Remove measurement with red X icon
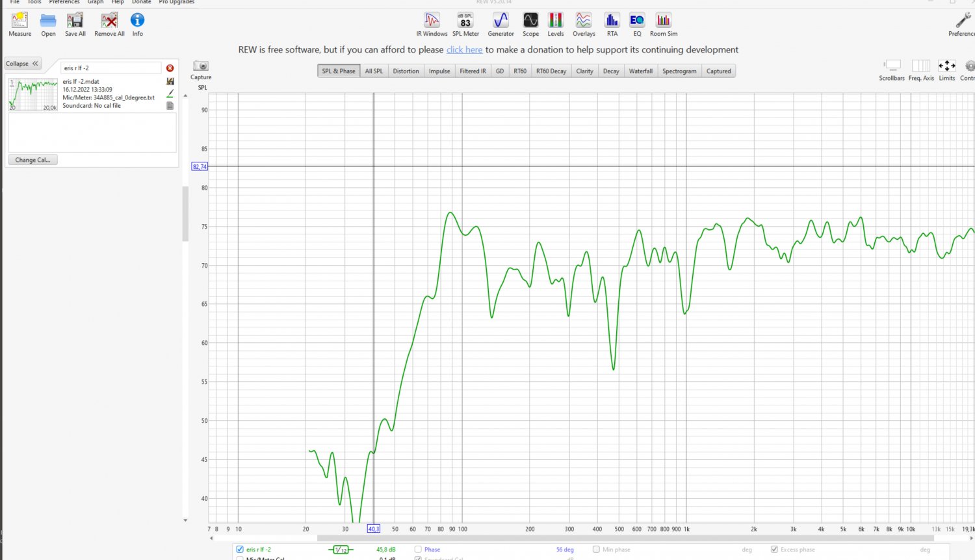This screenshot has height=560, width=975. (x=170, y=68)
